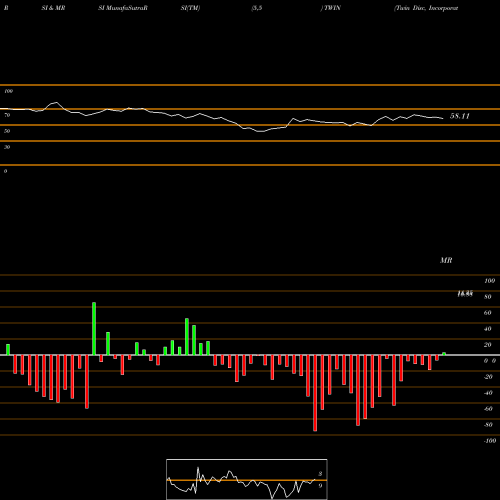Click the MR axis label 60
The image size is (500, 500).
pos(488,313)
